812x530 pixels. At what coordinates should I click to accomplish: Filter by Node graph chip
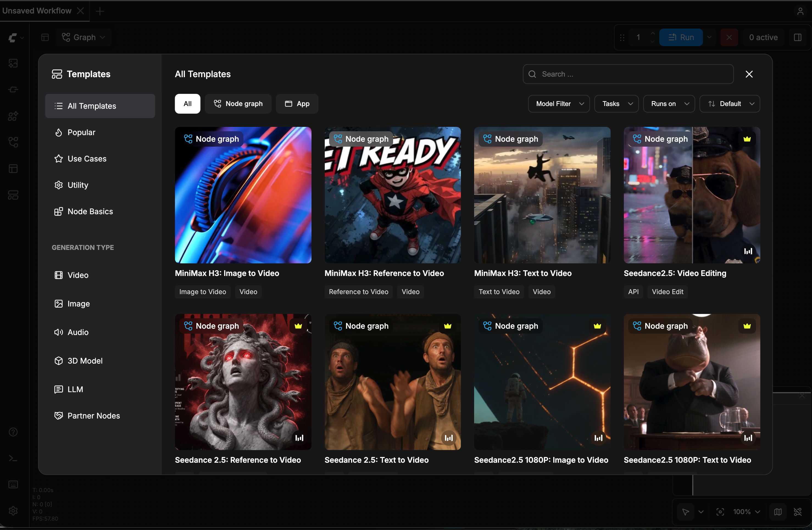click(238, 104)
